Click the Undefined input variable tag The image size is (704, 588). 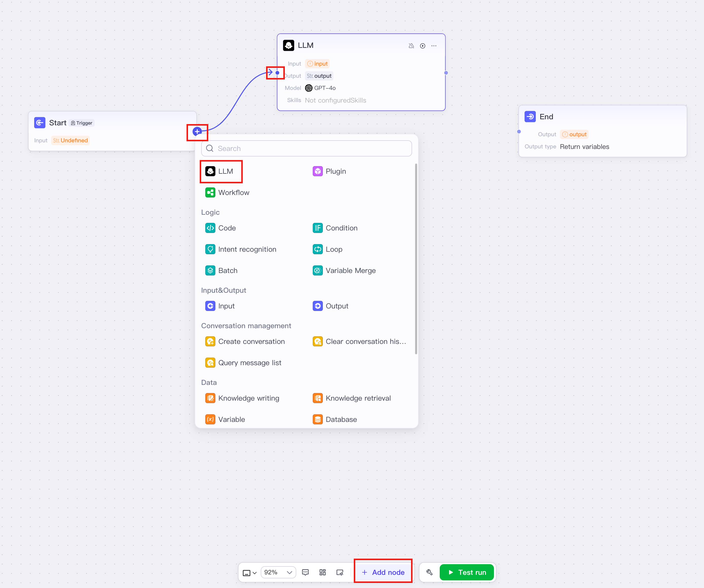coord(70,141)
